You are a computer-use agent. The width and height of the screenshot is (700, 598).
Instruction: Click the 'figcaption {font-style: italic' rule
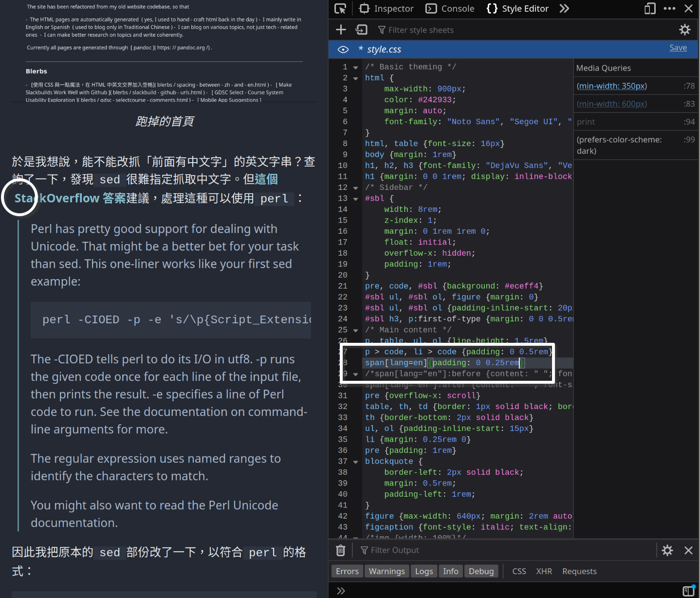tap(468, 527)
